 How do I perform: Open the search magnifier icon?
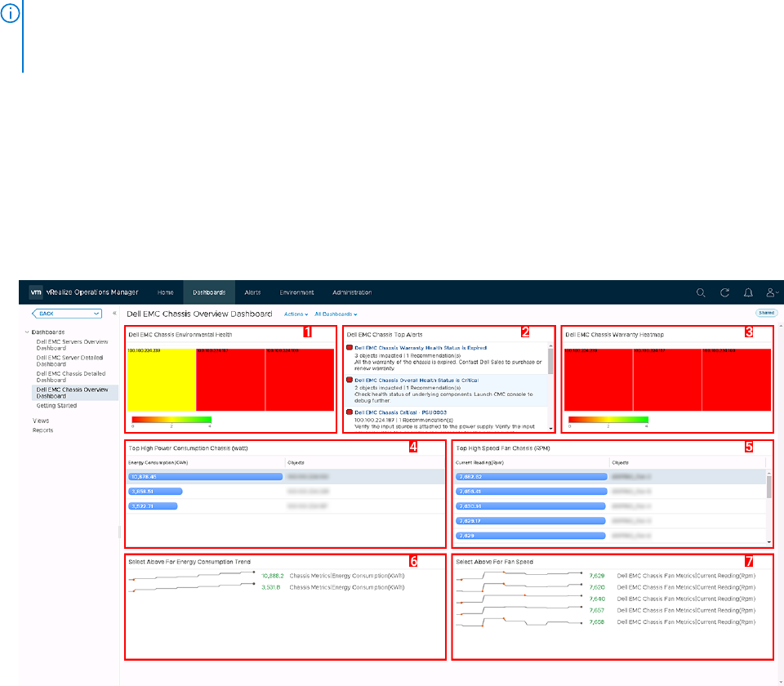pos(701,292)
